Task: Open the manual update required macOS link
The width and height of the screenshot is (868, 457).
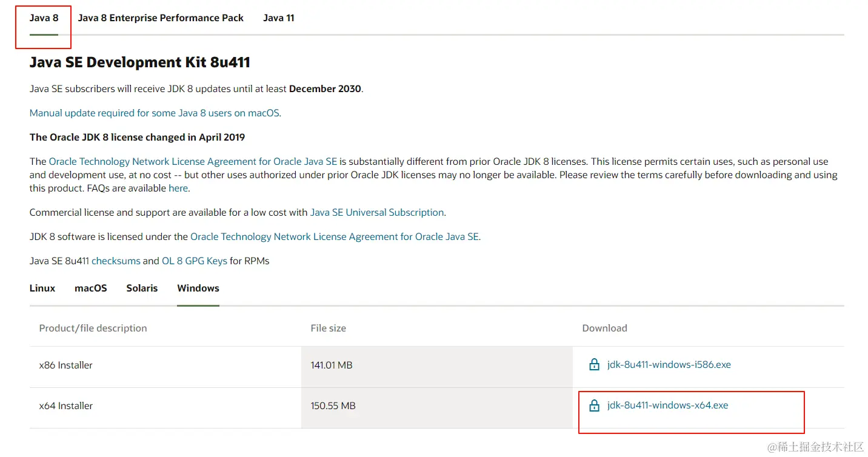Action: [x=155, y=113]
